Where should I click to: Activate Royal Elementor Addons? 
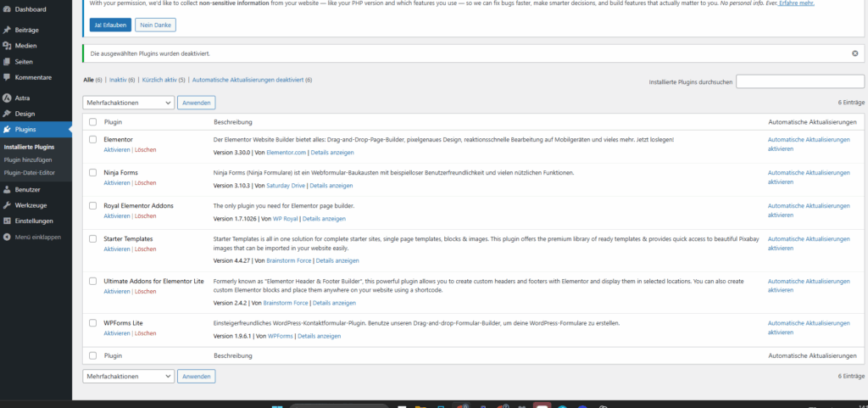tap(117, 216)
